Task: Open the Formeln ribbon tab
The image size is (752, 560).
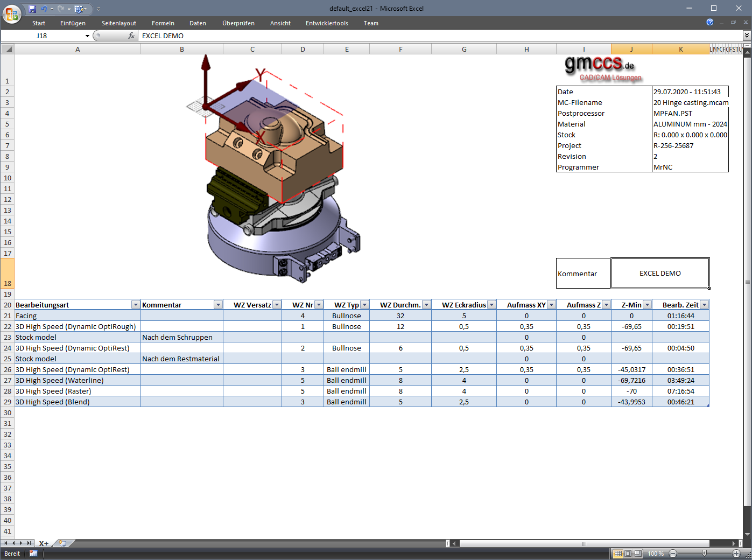Action: pyautogui.click(x=163, y=23)
